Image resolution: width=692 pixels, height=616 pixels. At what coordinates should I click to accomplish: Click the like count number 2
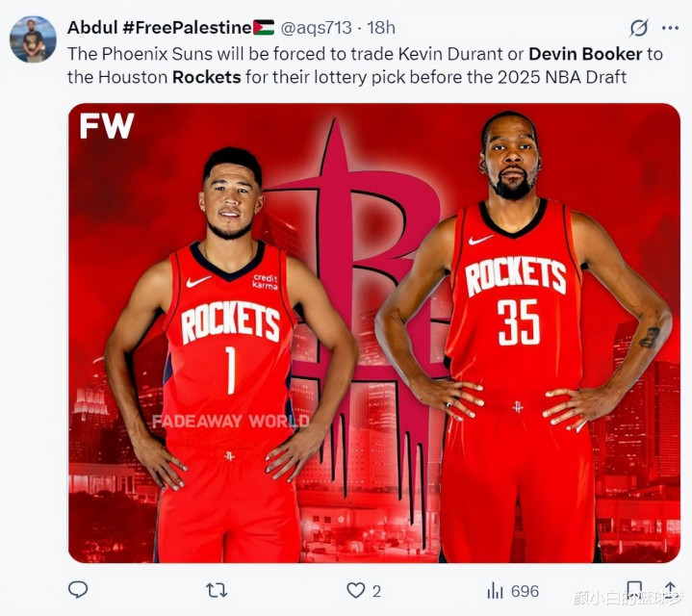pos(376,591)
